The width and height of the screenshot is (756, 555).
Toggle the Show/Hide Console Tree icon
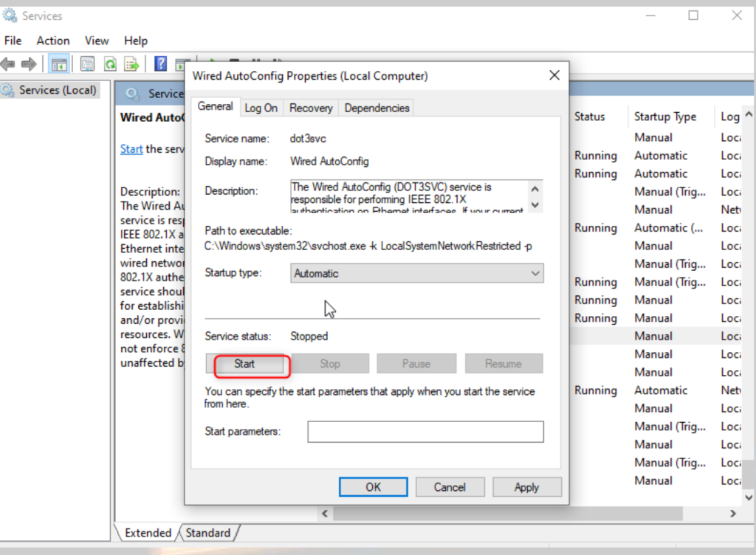[x=58, y=64]
